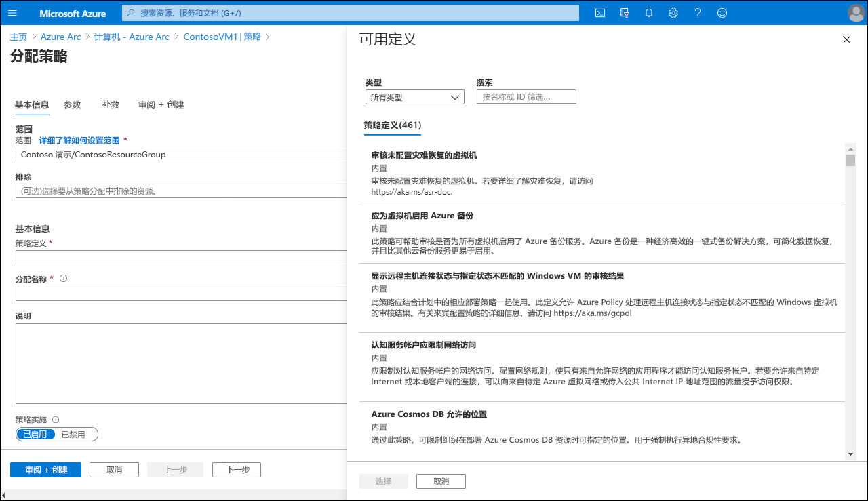
Task: Switch to the 参数 tab
Action: (x=72, y=105)
